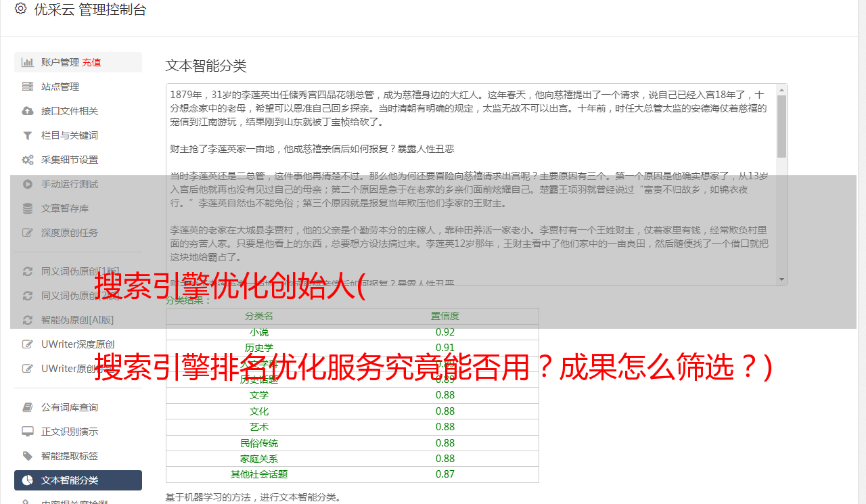Click the cloud download icon for 接口文件相关
This screenshot has width=866, height=504.
click(x=28, y=111)
